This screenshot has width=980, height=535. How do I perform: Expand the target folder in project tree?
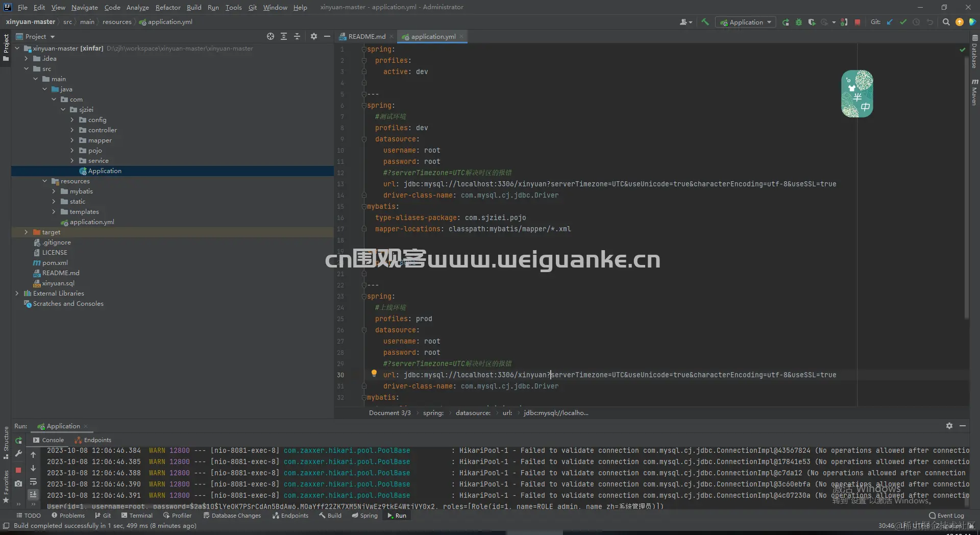coord(26,232)
